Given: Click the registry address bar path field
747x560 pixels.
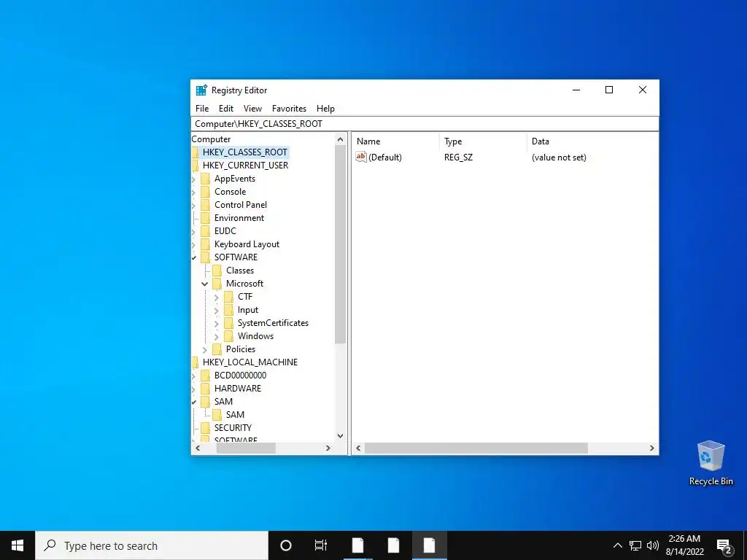Looking at the screenshot, I should (x=425, y=124).
